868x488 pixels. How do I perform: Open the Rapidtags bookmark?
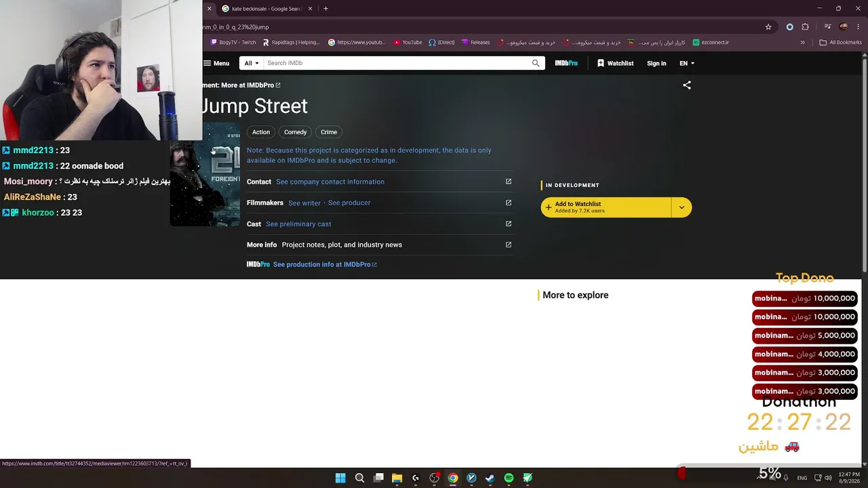point(291,42)
